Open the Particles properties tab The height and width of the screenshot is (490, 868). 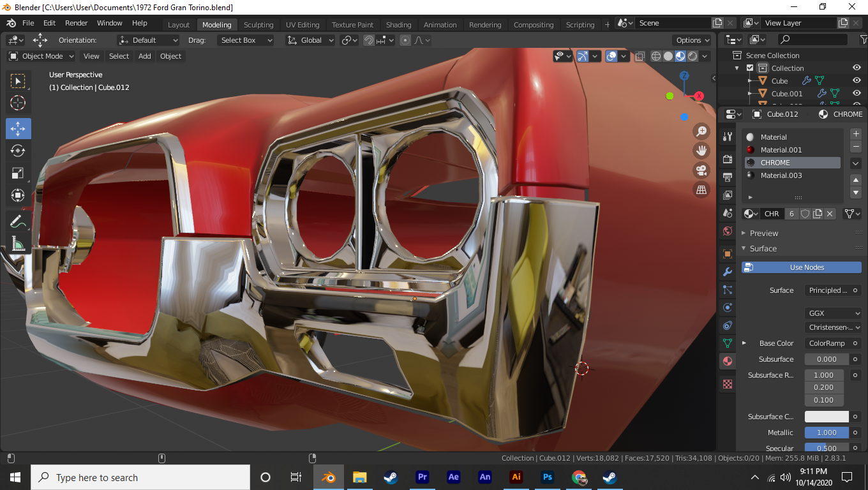pos(727,290)
